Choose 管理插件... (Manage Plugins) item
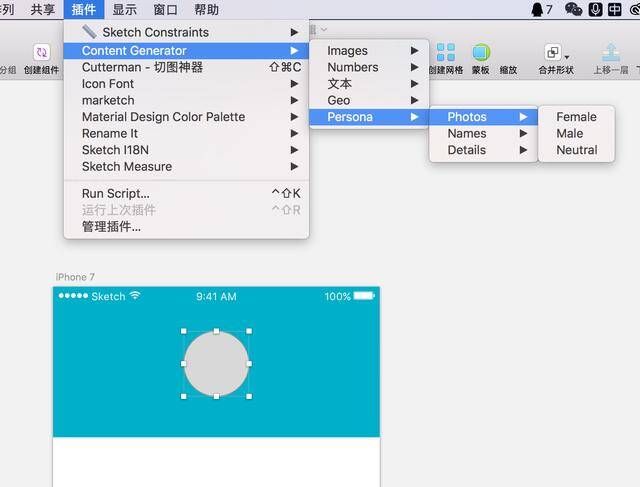 pos(186,226)
